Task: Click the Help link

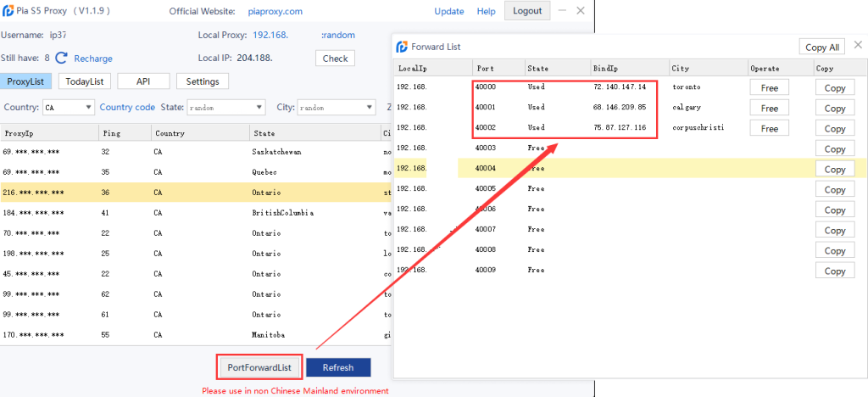Action: (x=486, y=11)
